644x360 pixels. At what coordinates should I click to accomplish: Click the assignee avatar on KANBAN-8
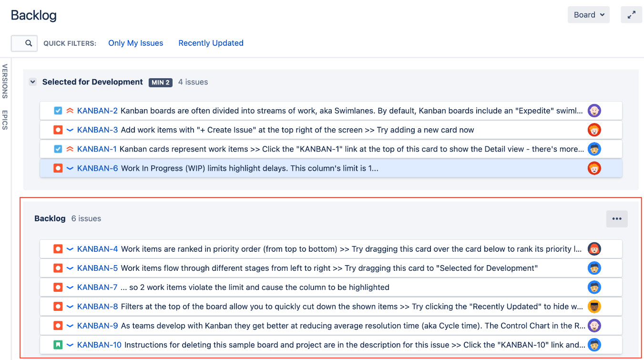[594, 306]
